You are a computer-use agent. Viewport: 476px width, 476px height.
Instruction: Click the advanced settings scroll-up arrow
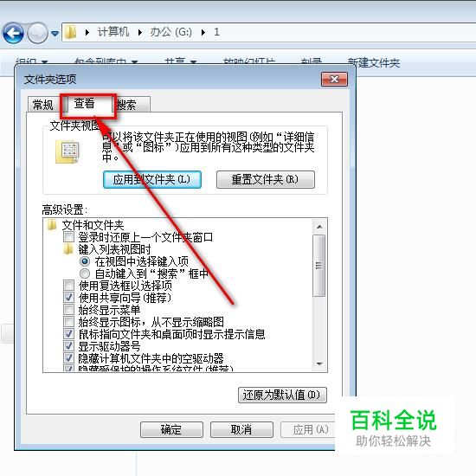319,227
